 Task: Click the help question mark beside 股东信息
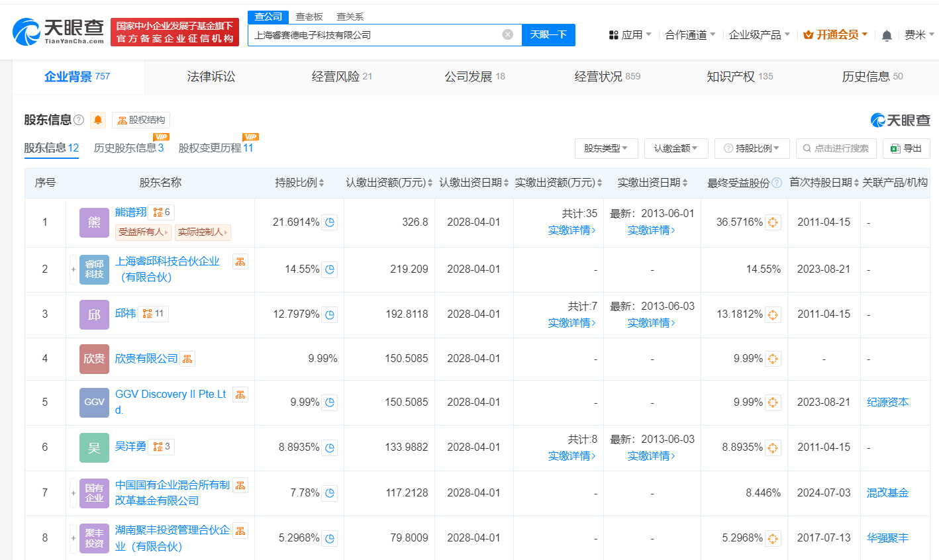point(77,119)
